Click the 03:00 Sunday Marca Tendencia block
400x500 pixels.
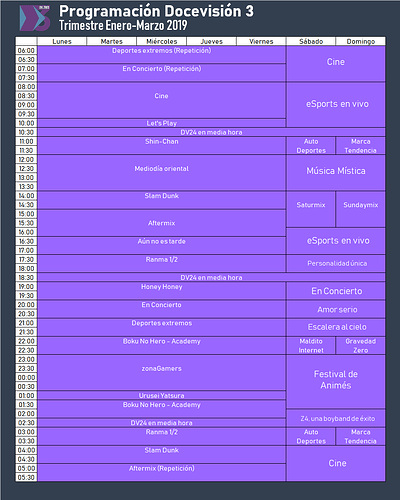361,436
